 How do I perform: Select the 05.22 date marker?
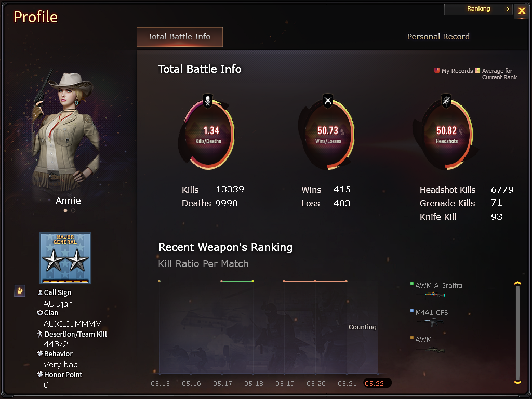tap(377, 383)
